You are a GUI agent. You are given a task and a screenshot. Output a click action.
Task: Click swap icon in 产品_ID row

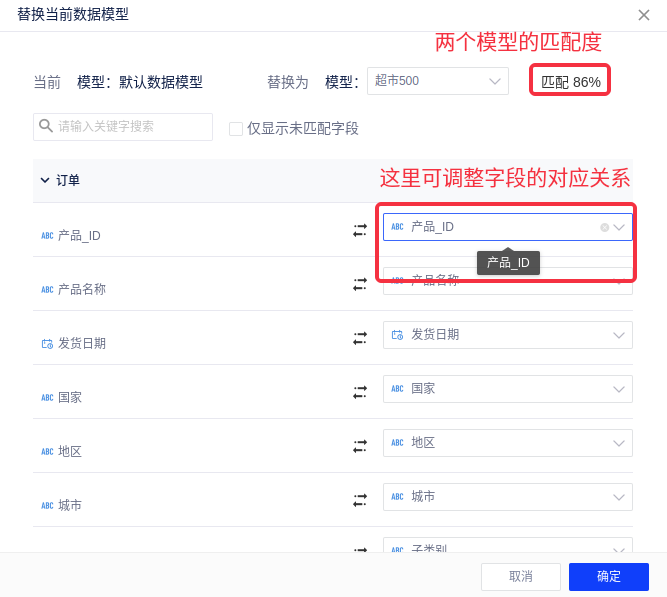359,230
